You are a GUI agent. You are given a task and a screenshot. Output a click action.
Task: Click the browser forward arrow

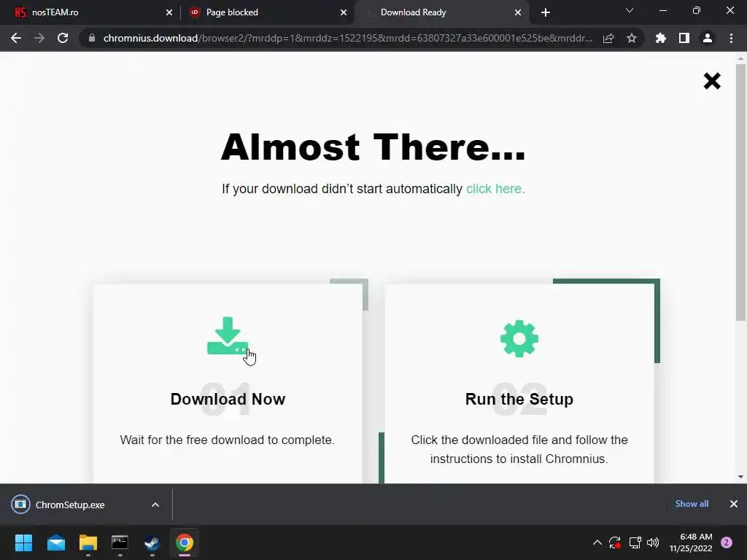coord(39,38)
